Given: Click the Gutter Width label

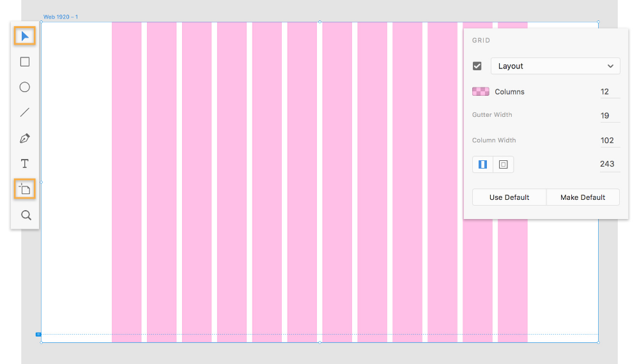Looking at the screenshot, I should pos(492,115).
